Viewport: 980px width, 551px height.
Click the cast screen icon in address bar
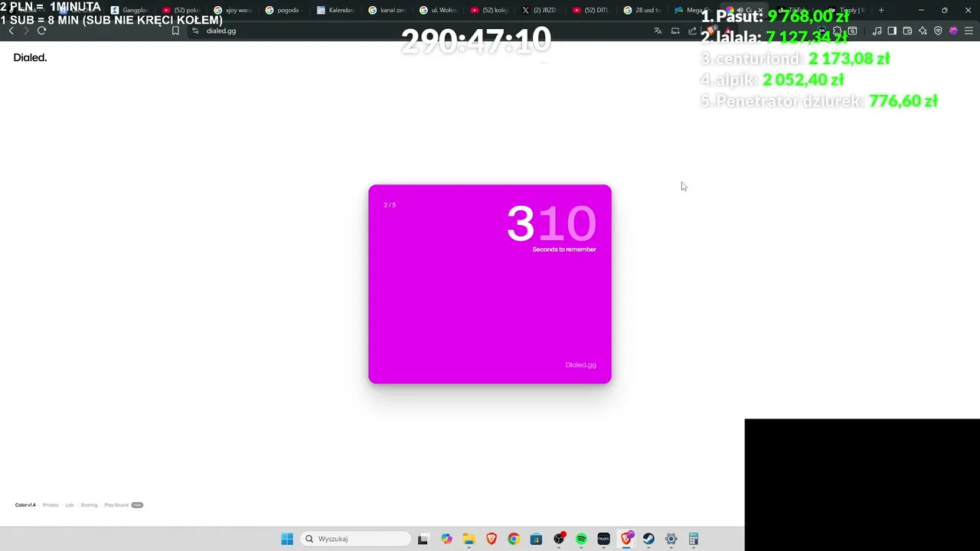pos(675,31)
